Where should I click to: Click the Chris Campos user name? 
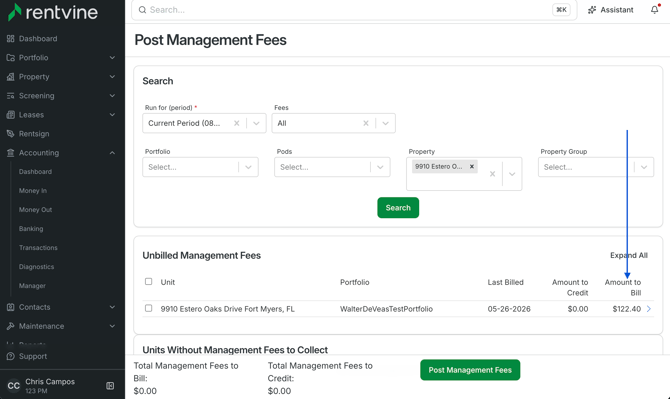click(x=50, y=381)
